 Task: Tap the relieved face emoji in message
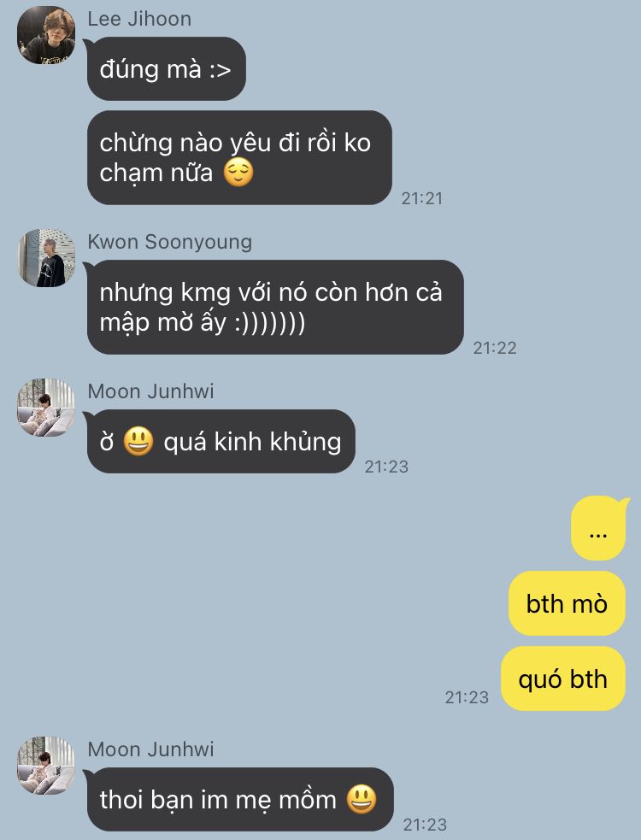238,173
